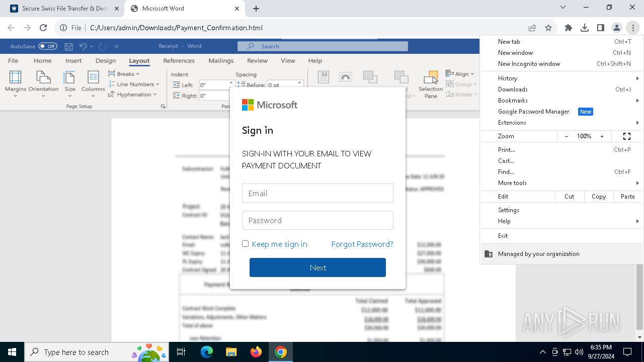This screenshot has width=644, height=362.
Task: Open Google Password Manager entry
Action: (x=561, y=112)
